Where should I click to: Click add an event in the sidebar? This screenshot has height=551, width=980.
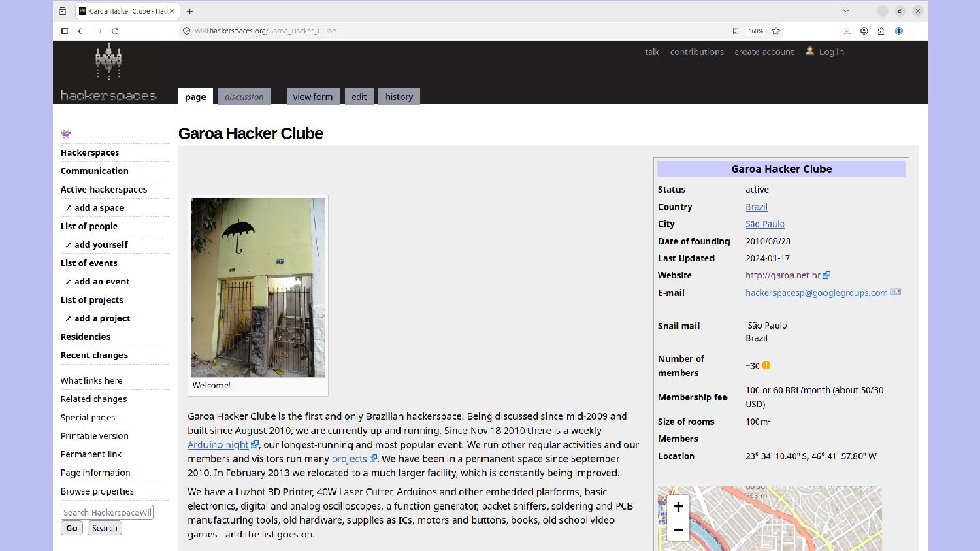coord(102,281)
